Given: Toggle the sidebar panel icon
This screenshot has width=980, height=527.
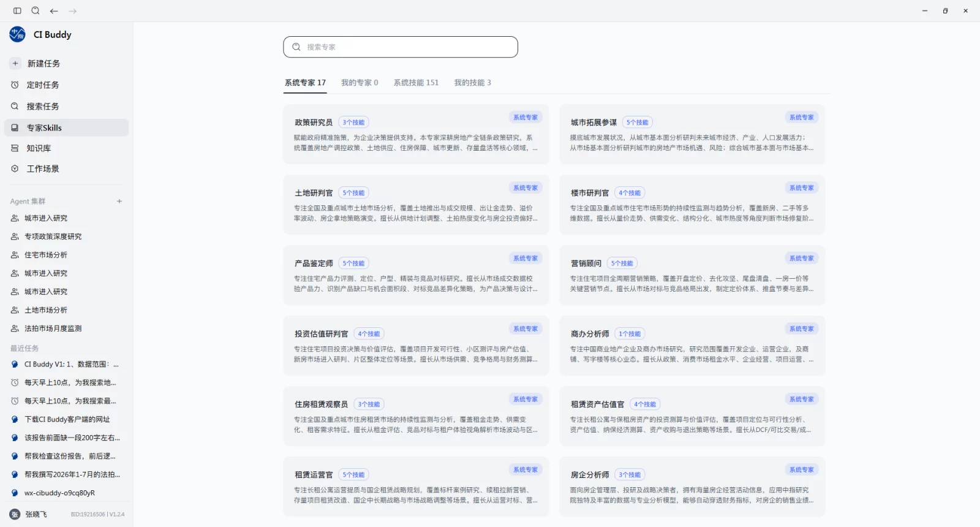Looking at the screenshot, I should click(x=17, y=10).
